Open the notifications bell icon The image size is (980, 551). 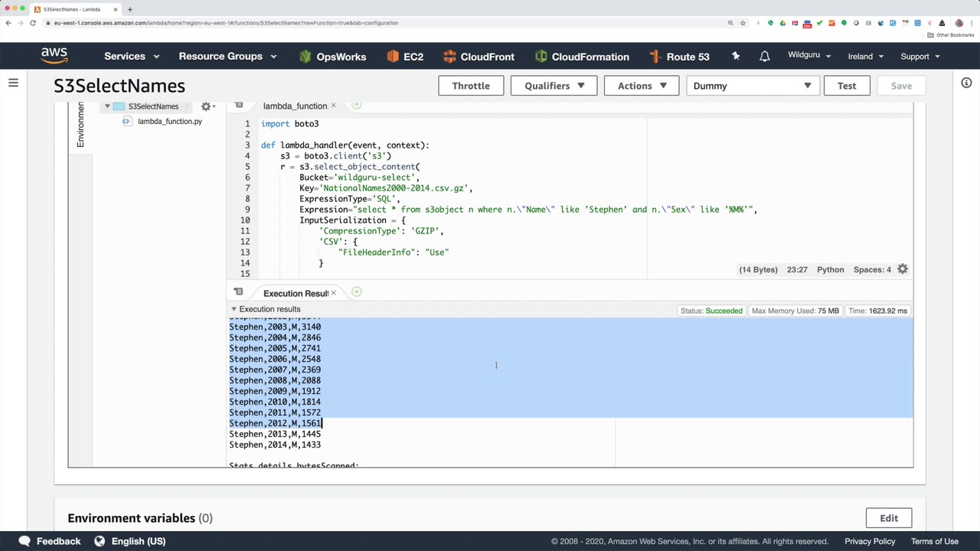tap(764, 57)
